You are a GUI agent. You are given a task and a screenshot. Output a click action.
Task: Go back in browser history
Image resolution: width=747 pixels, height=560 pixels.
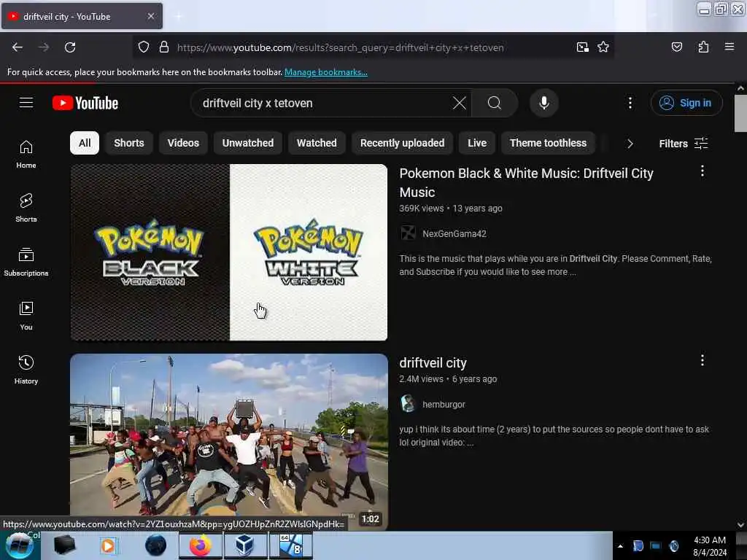pos(18,47)
